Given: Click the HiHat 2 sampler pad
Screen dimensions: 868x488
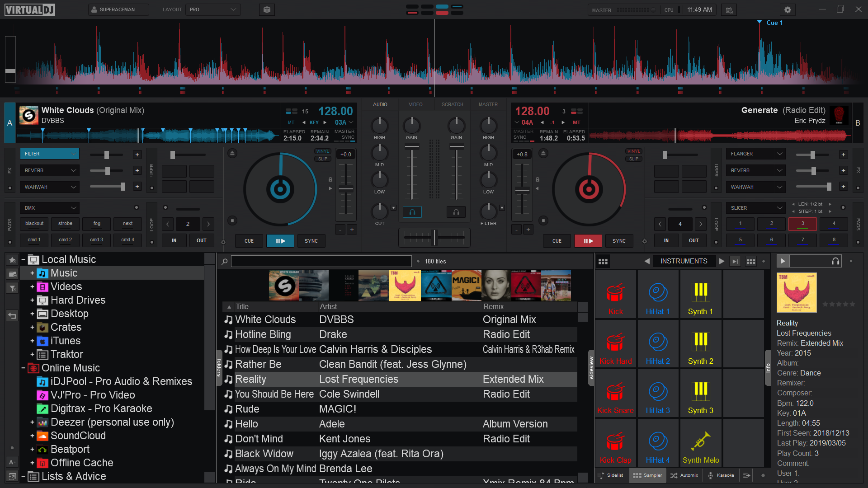Looking at the screenshot, I should [658, 344].
